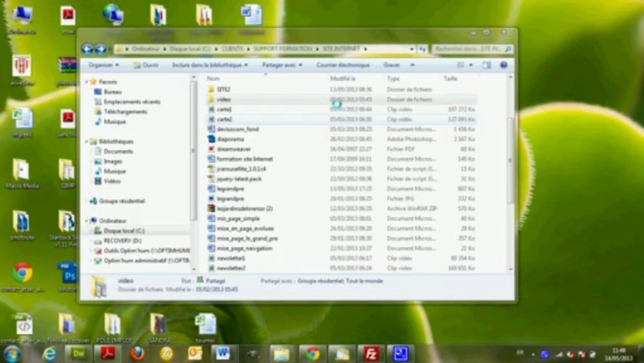This screenshot has height=363, width=644.
Task: Collapse the Bibliothèques section arrow
Action: point(87,142)
